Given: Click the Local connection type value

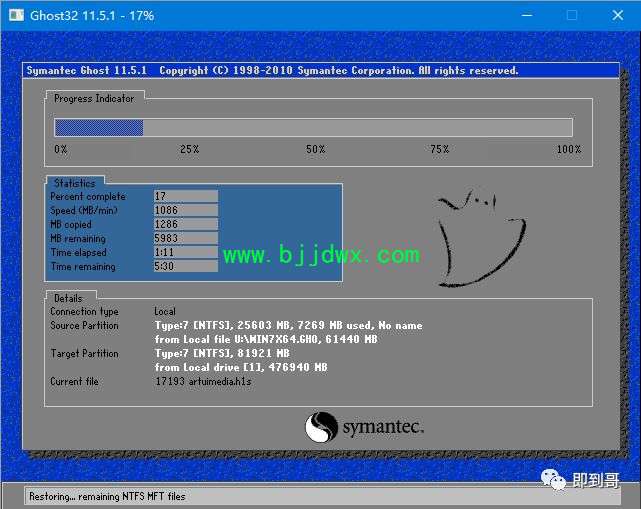Looking at the screenshot, I should [165, 312].
